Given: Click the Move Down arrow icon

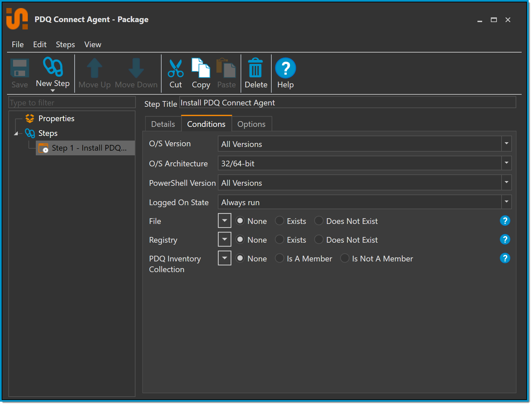Looking at the screenshot, I should point(136,68).
